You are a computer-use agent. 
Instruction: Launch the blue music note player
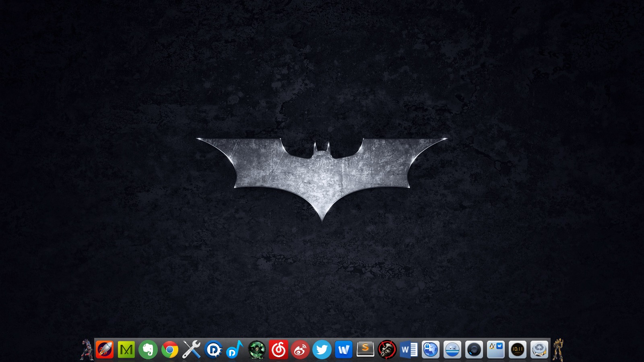click(235, 350)
